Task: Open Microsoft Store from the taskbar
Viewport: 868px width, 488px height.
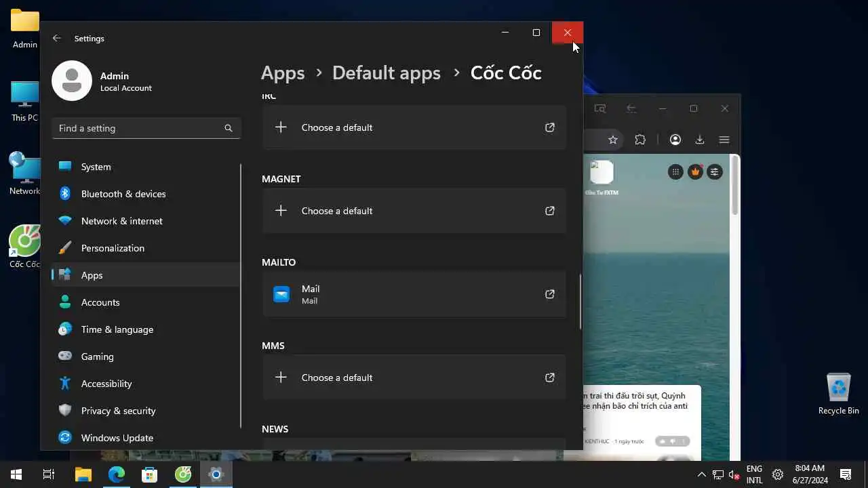Action: pos(150,474)
